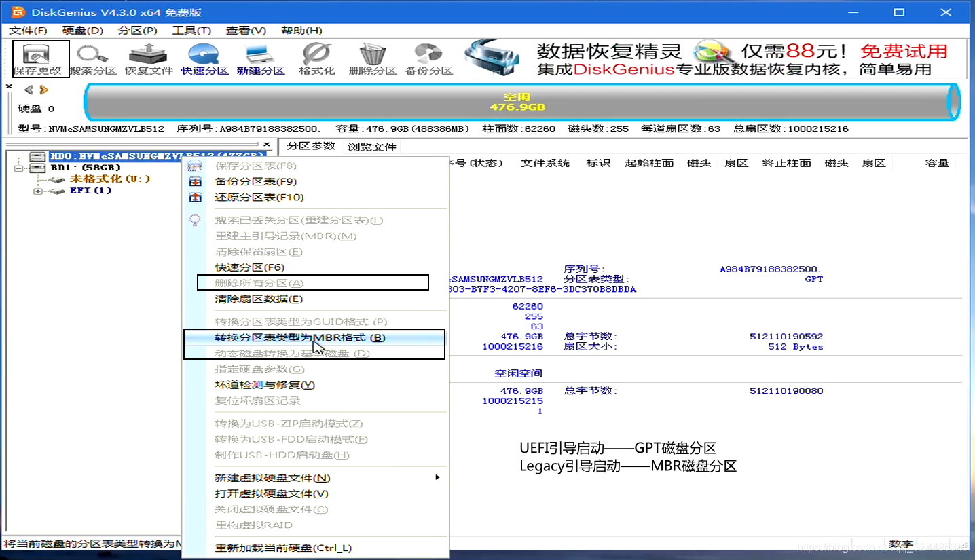Viewport: 975px width, 560px height.
Task: Click the 容量 column header
Action: pyautogui.click(x=937, y=163)
